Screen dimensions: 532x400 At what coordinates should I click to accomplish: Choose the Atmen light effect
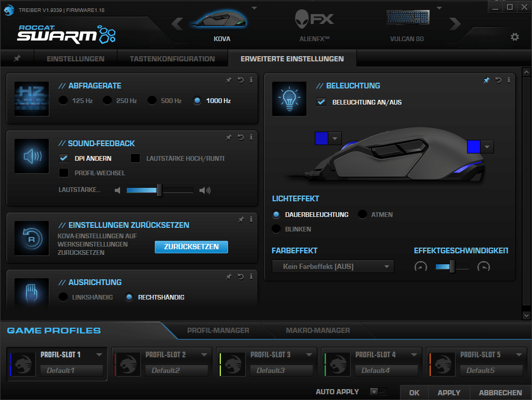click(363, 214)
